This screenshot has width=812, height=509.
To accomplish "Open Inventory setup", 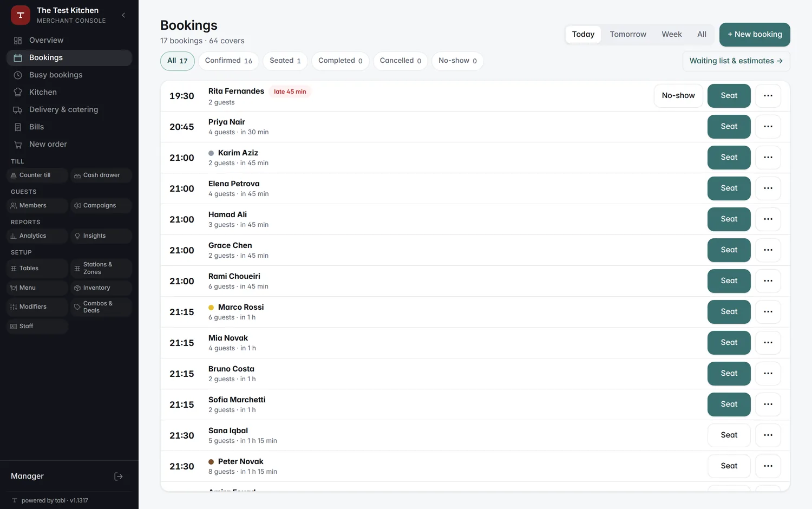I will pos(101,288).
